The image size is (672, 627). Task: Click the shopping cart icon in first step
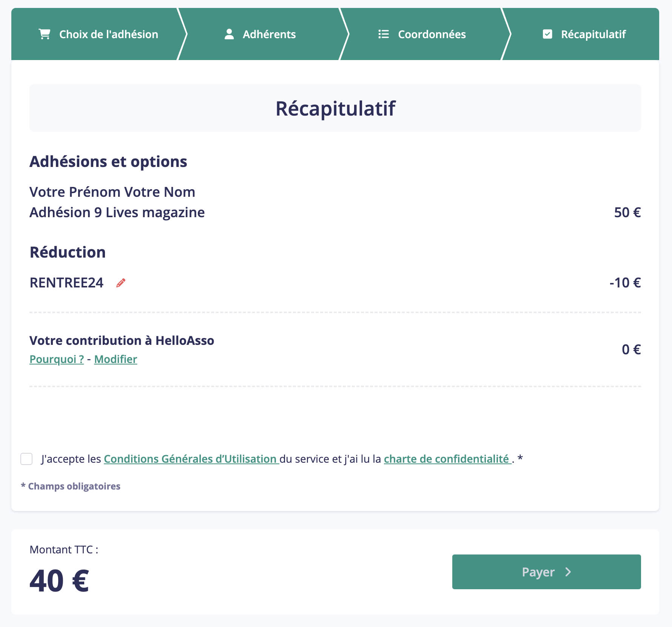click(45, 34)
